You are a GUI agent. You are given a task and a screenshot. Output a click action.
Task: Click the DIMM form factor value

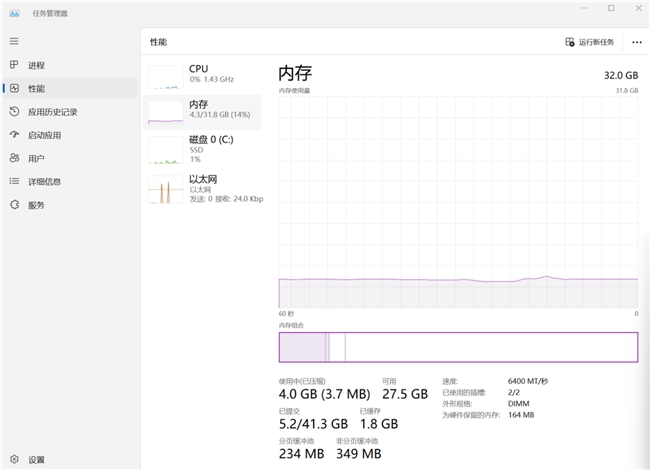(519, 403)
